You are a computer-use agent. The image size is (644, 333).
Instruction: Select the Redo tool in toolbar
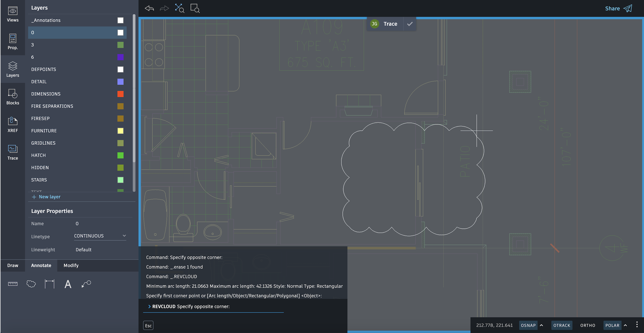click(165, 8)
